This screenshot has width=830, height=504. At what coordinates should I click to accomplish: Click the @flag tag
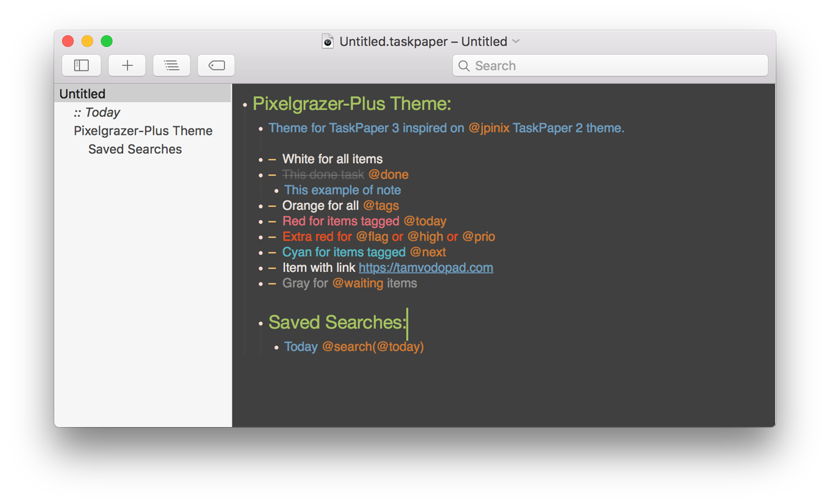372,236
